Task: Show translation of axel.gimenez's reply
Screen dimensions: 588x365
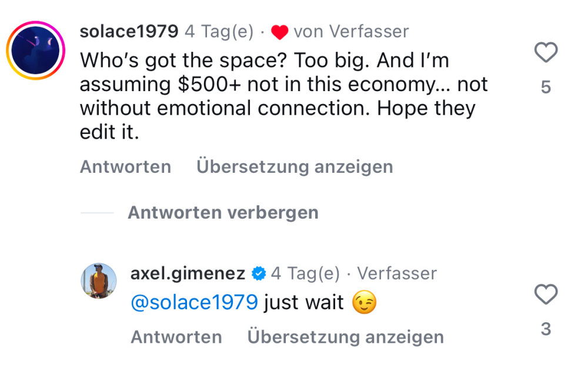Action: (x=346, y=337)
